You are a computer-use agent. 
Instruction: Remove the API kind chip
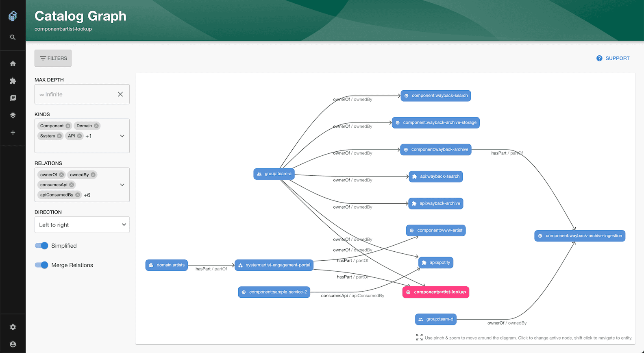(x=79, y=136)
